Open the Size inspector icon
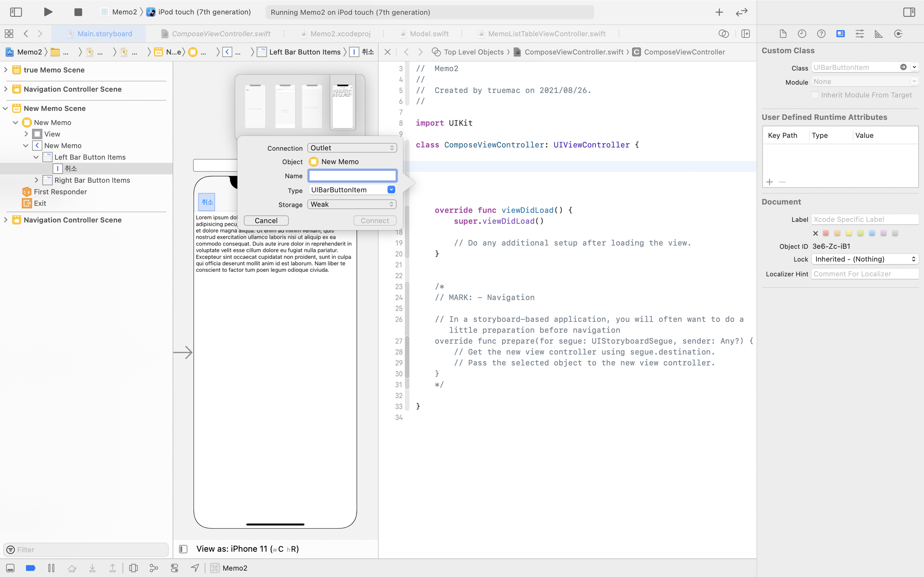Screen dimensions: 924x577 [878, 34]
